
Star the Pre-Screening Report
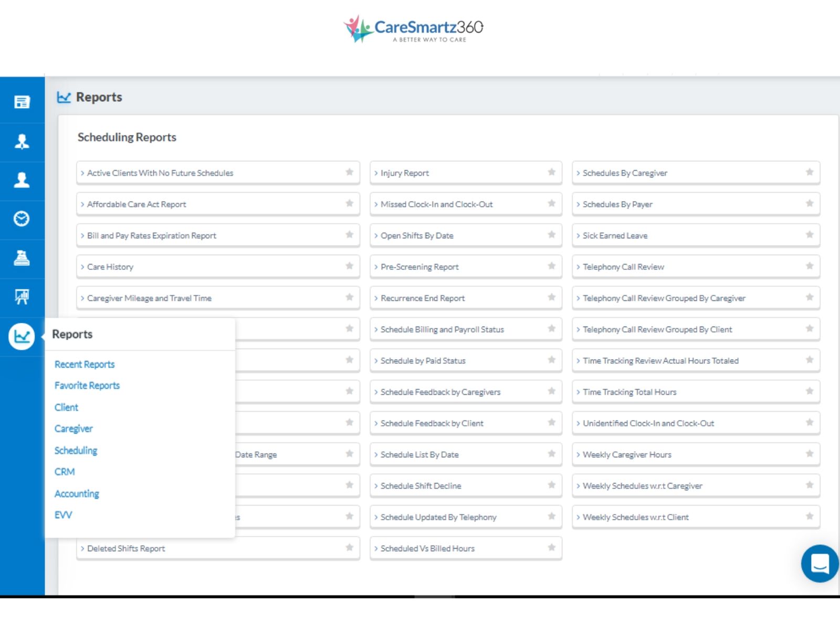(x=552, y=266)
